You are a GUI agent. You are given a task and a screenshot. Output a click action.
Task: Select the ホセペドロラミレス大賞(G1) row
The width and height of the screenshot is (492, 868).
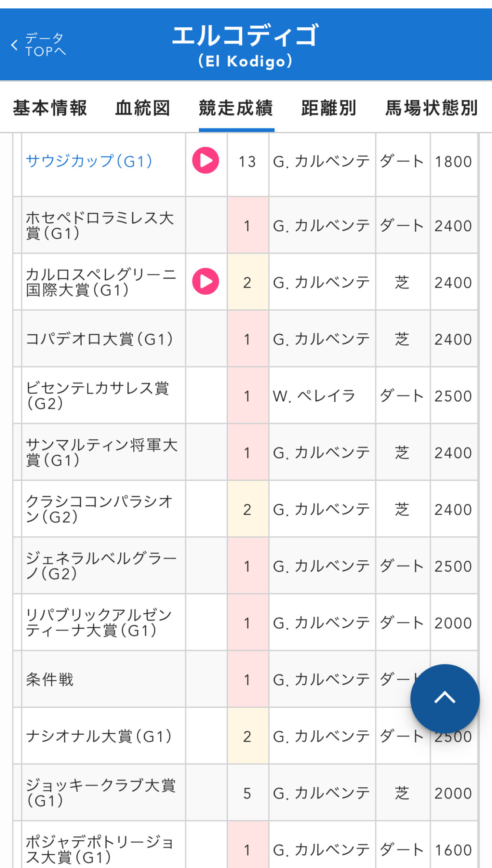pos(100,225)
